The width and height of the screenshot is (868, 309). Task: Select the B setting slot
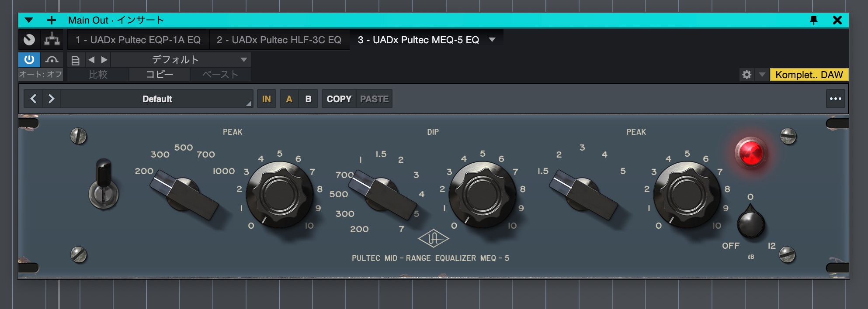[x=308, y=99]
